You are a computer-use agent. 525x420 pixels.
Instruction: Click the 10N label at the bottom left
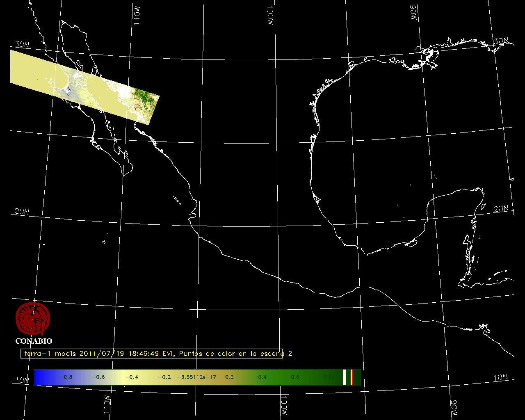[22, 380]
